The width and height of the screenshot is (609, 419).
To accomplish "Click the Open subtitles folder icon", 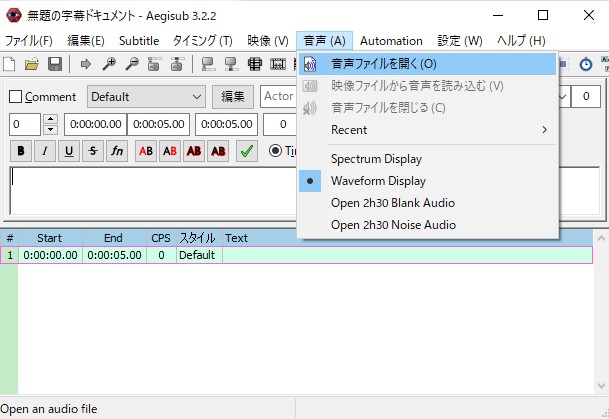I will [32, 64].
